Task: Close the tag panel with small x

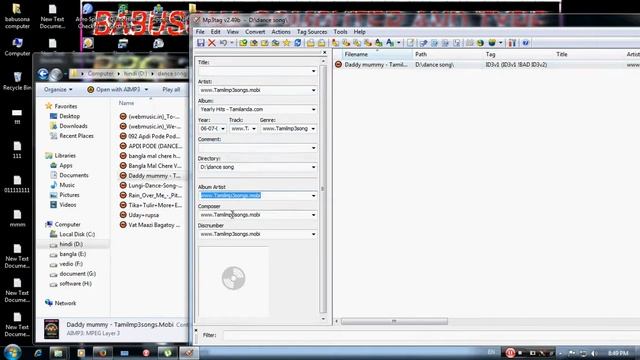Action: point(324,52)
